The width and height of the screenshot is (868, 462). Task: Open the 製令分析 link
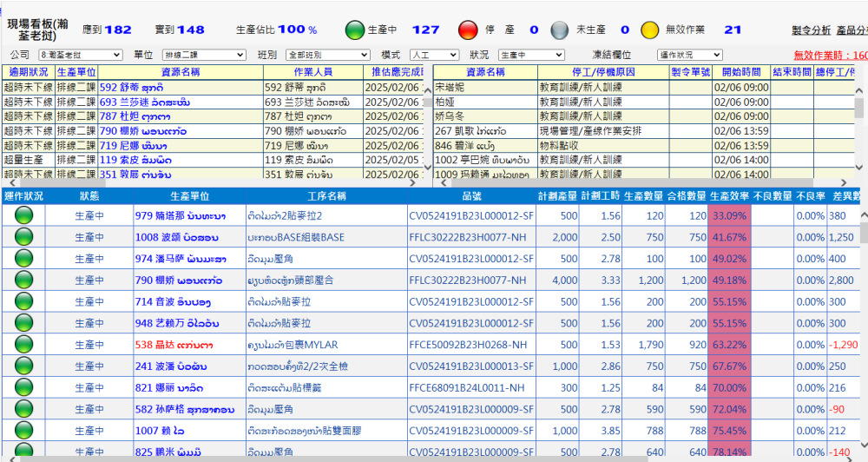tap(811, 30)
